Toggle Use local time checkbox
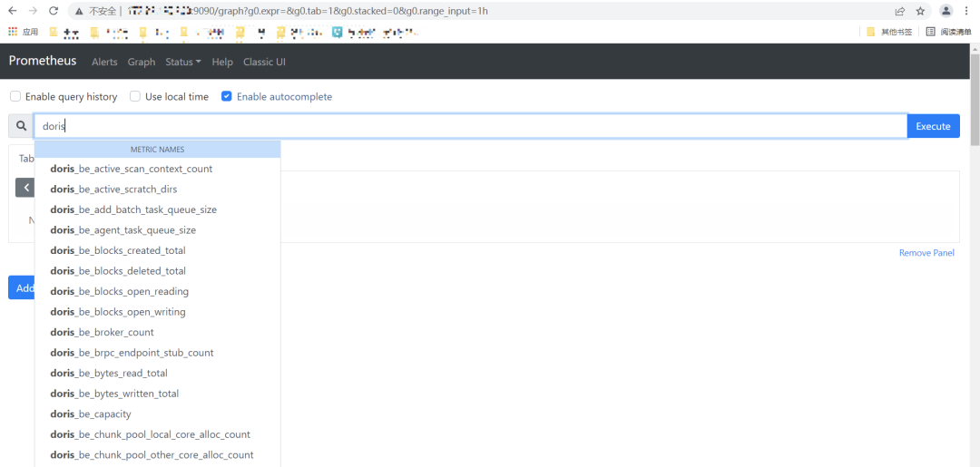The height and width of the screenshot is (467, 980). click(x=135, y=97)
